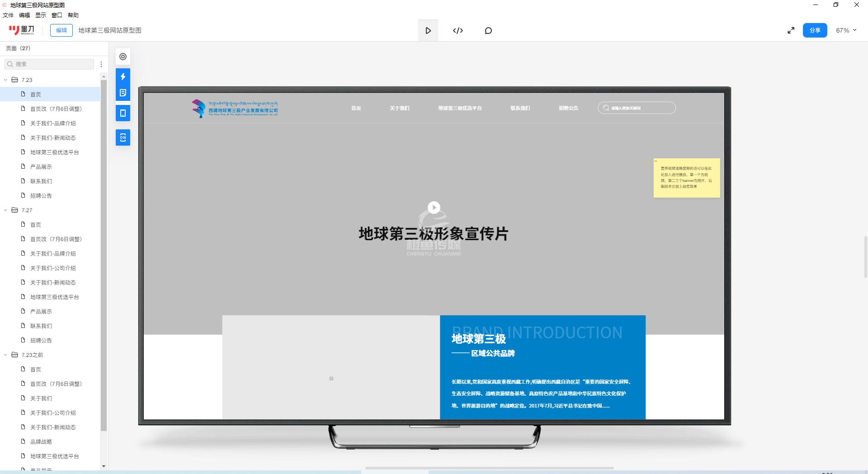Click the blue 分享 button
This screenshot has width=868, height=474.
pos(815,30)
